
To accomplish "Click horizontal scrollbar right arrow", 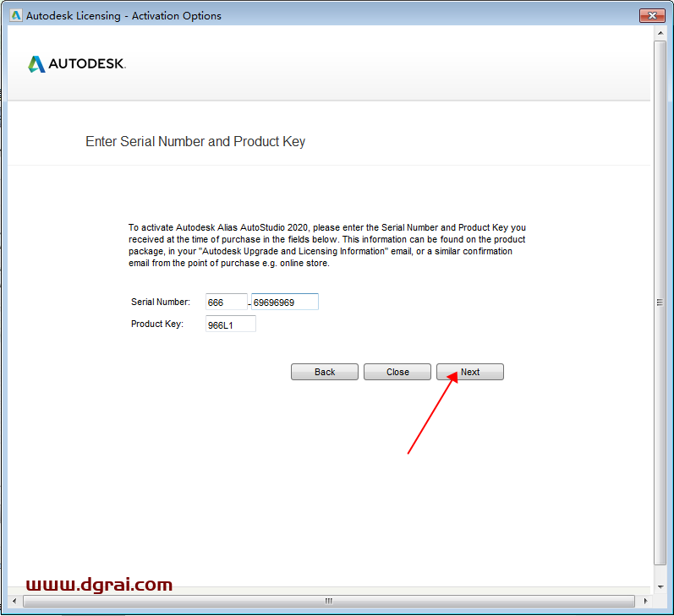I will tap(645, 601).
